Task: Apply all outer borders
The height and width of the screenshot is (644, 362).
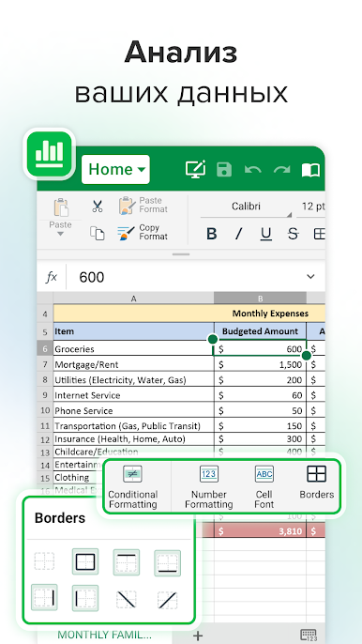Action: click(85, 561)
